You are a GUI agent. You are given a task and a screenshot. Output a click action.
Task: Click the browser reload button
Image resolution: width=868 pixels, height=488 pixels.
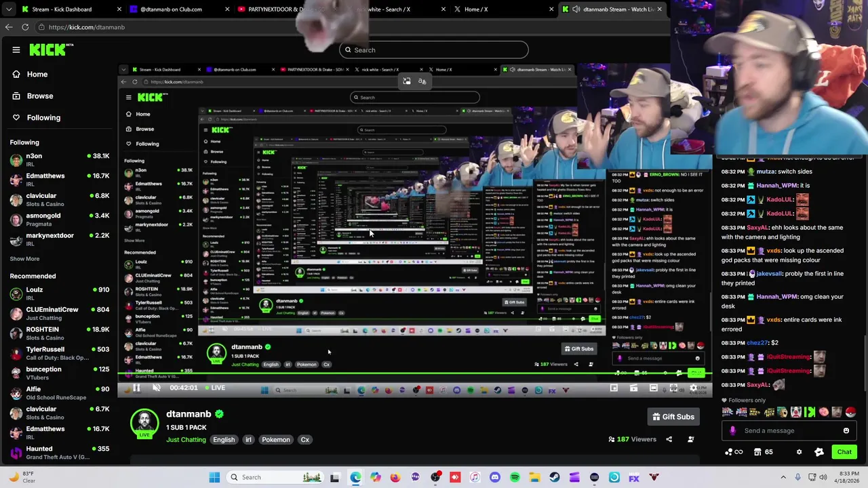(x=25, y=27)
